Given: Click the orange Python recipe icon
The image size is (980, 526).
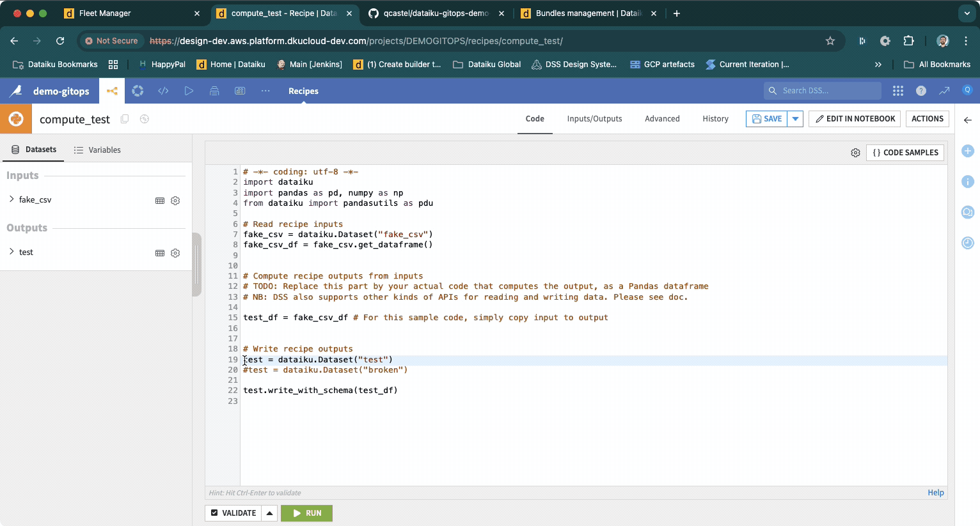Looking at the screenshot, I should click(x=16, y=119).
